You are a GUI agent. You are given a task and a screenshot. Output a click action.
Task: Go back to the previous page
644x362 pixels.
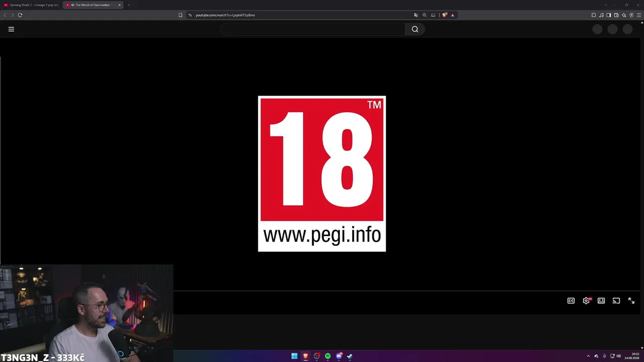tap(6, 15)
